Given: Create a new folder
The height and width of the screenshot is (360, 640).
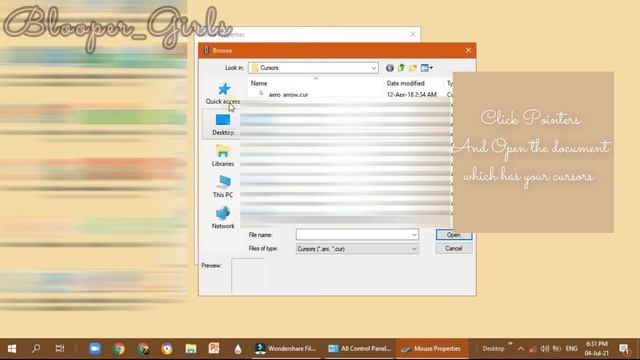Looking at the screenshot, I should point(413,68).
